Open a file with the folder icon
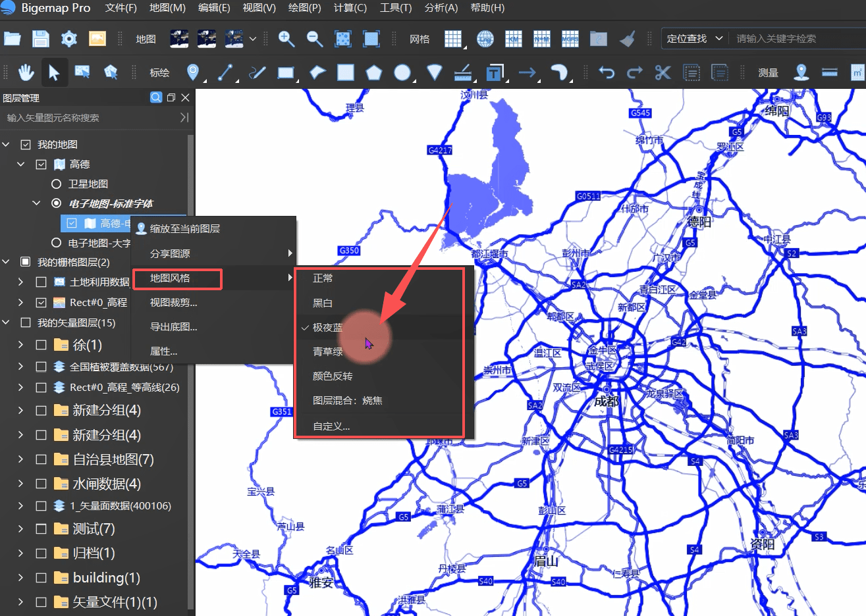 pos(13,39)
